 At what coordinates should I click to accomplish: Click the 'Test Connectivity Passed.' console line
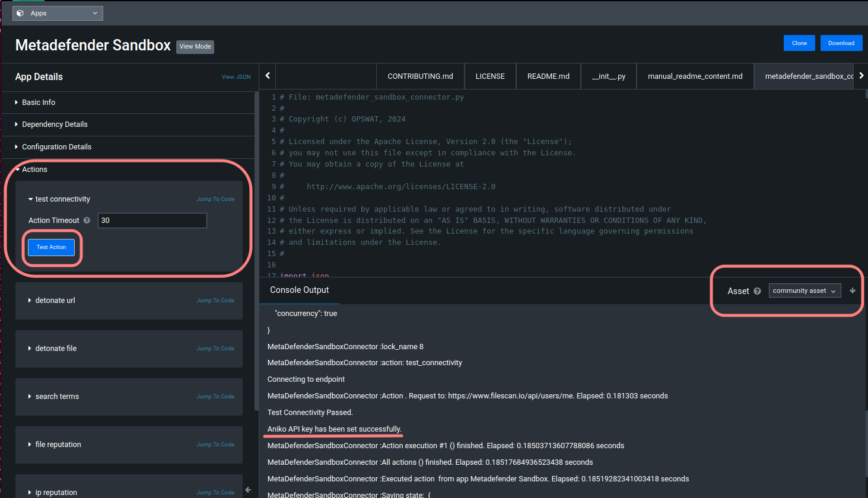310,413
